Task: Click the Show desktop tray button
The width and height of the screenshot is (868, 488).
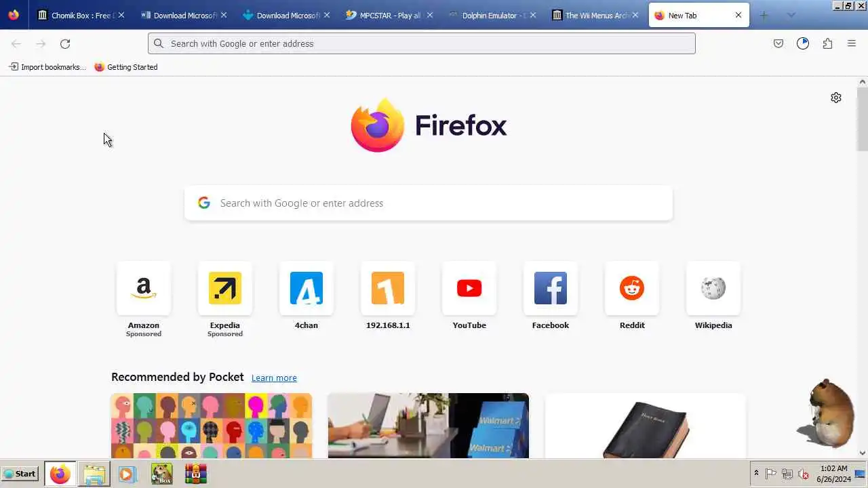Action: pyautogui.click(x=860, y=474)
